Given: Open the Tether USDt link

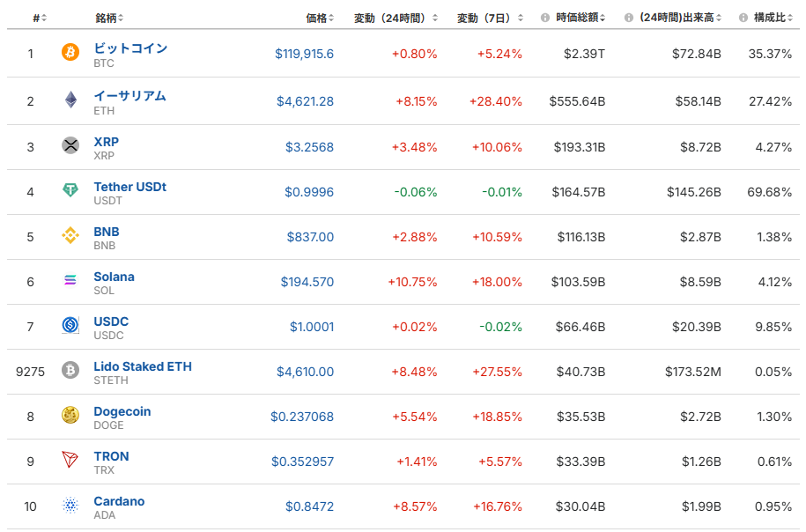Looking at the screenshot, I should (x=130, y=187).
